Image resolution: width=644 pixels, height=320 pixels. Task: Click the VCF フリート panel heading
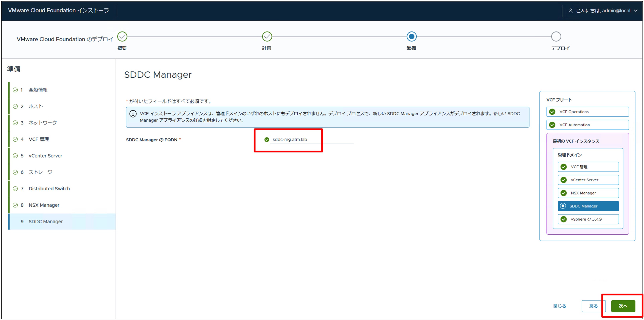coord(559,100)
